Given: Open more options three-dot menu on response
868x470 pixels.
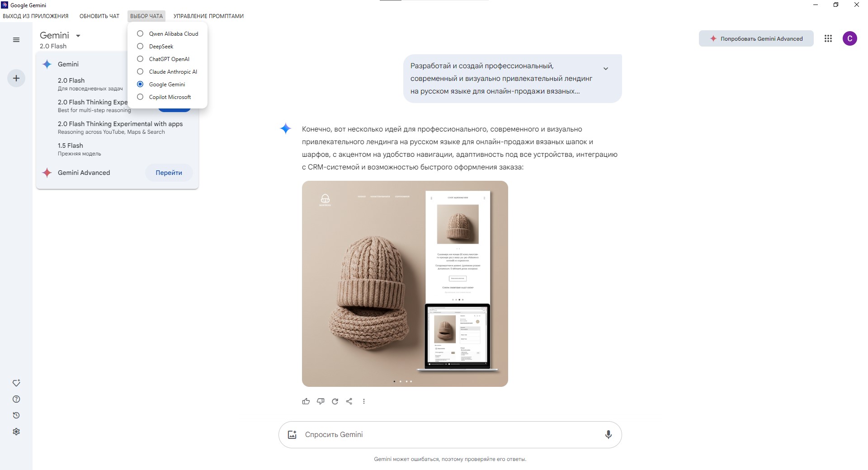Looking at the screenshot, I should click(364, 401).
